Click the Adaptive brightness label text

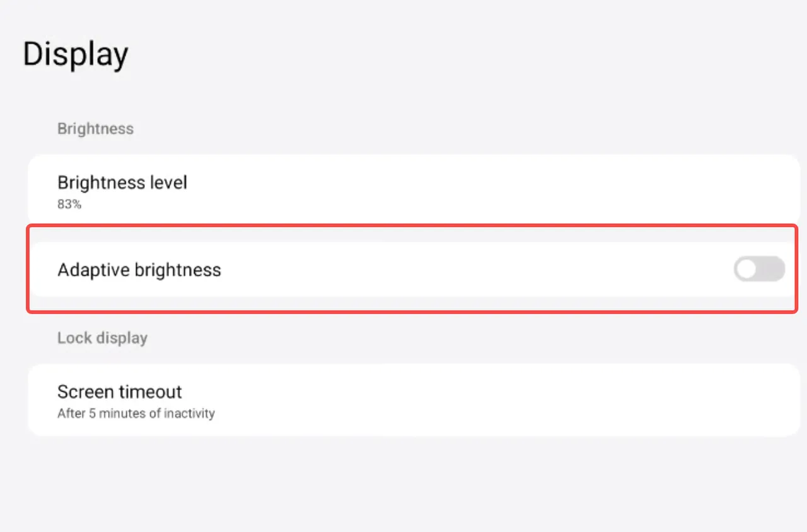pos(139,270)
